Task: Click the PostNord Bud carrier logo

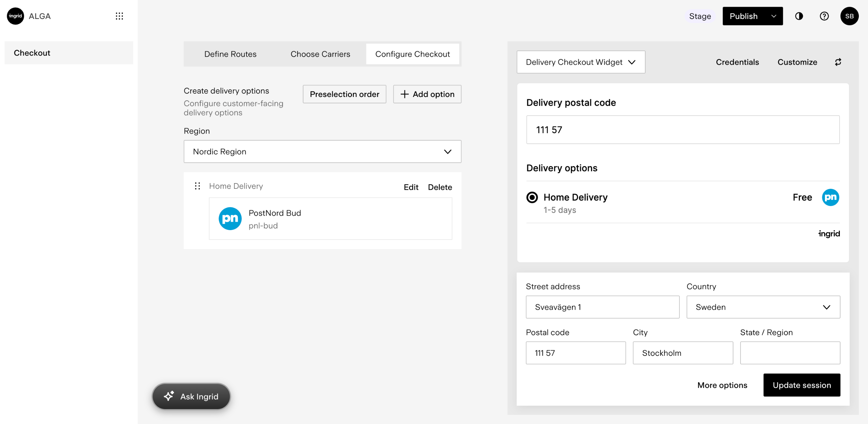Action: pos(230,219)
